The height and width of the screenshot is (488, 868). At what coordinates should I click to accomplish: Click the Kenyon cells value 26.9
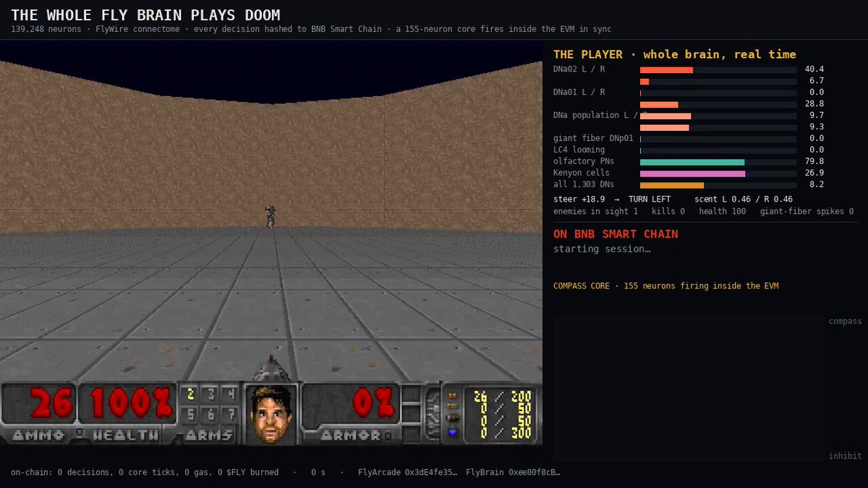point(814,174)
